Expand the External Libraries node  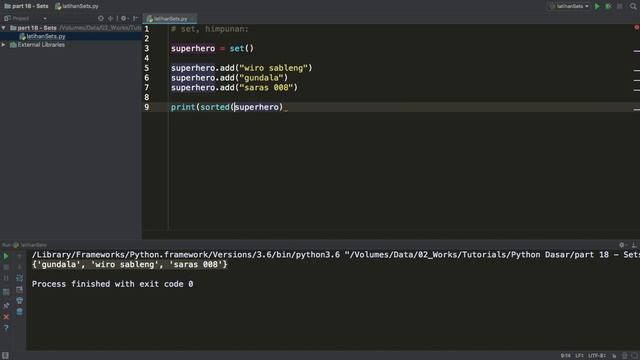coord(4,45)
